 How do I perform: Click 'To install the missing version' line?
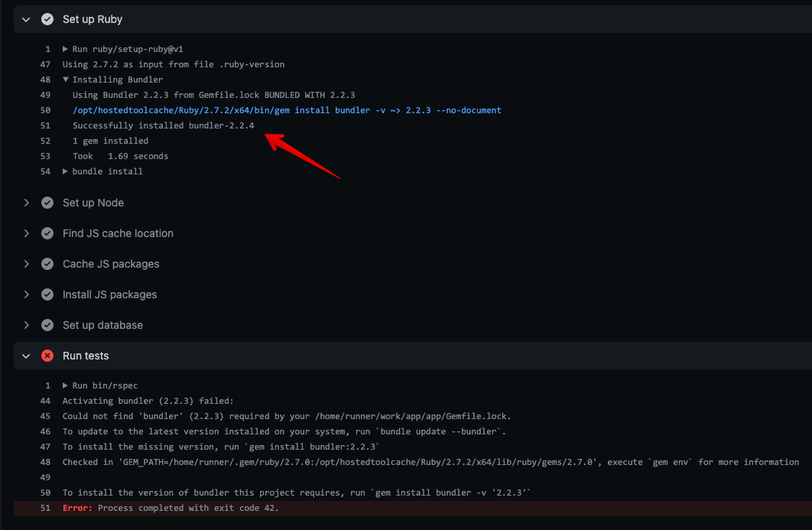point(221,447)
